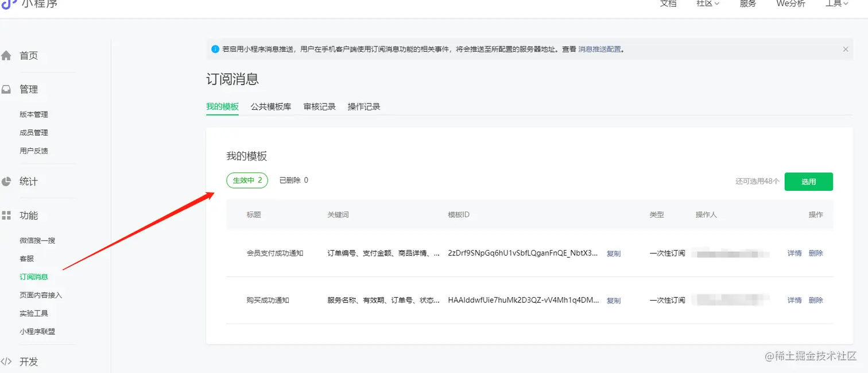Open 用户反馈 in the sidebar
868x373 pixels.
point(34,151)
